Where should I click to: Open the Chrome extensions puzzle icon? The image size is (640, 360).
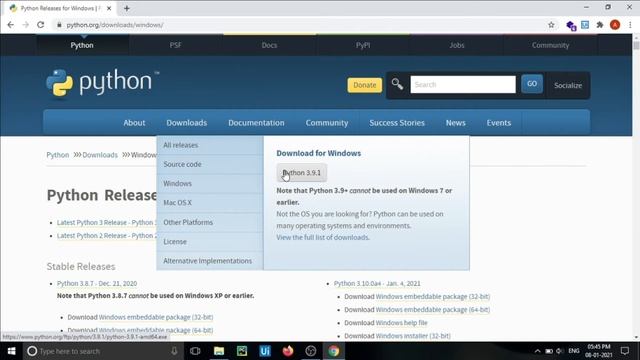tap(600, 25)
